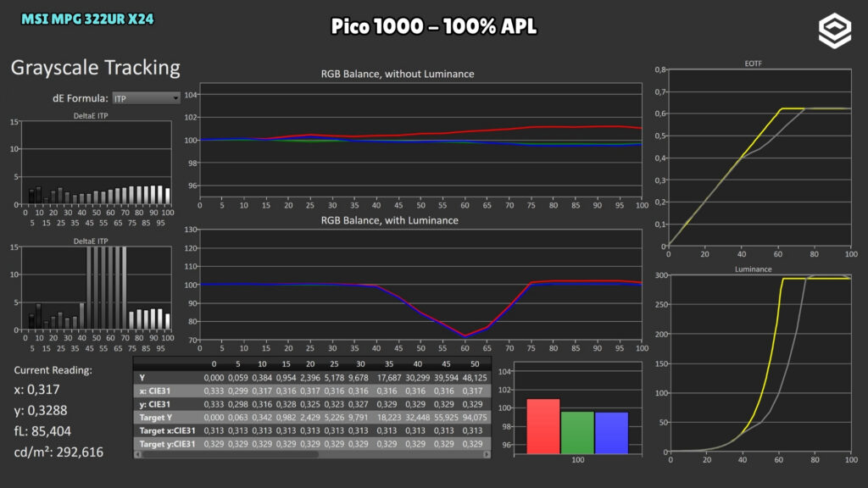The width and height of the screenshot is (868, 488).
Task: Click Target Y cell with value 9,791
Action: tap(359, 418)
